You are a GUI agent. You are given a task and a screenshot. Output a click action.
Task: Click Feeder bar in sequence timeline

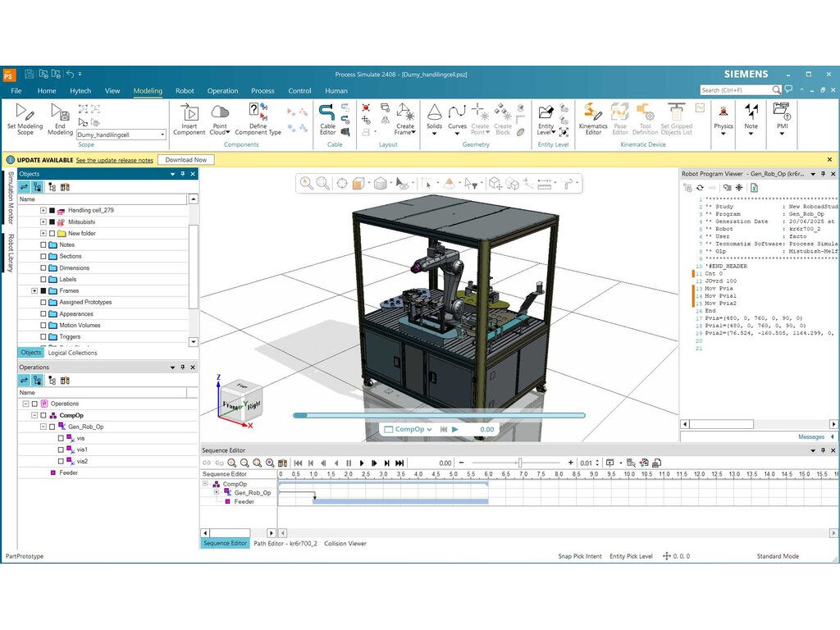tap(400, 501)
